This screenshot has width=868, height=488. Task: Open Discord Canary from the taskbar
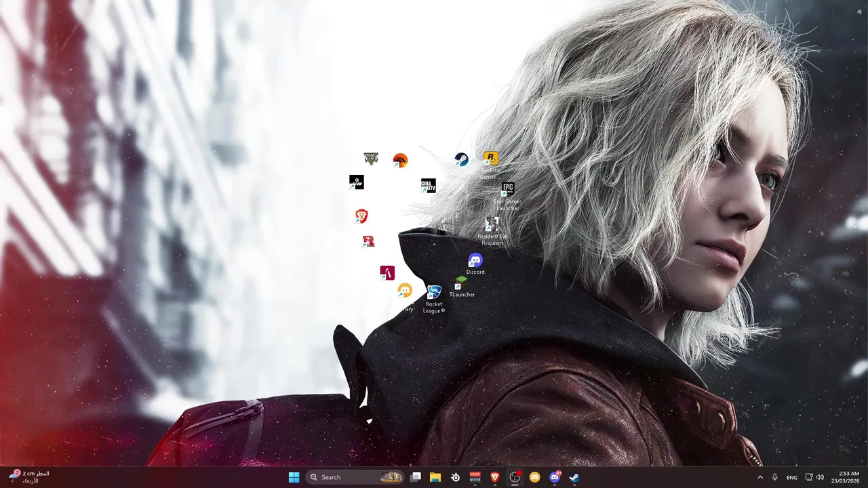point(534,477)
